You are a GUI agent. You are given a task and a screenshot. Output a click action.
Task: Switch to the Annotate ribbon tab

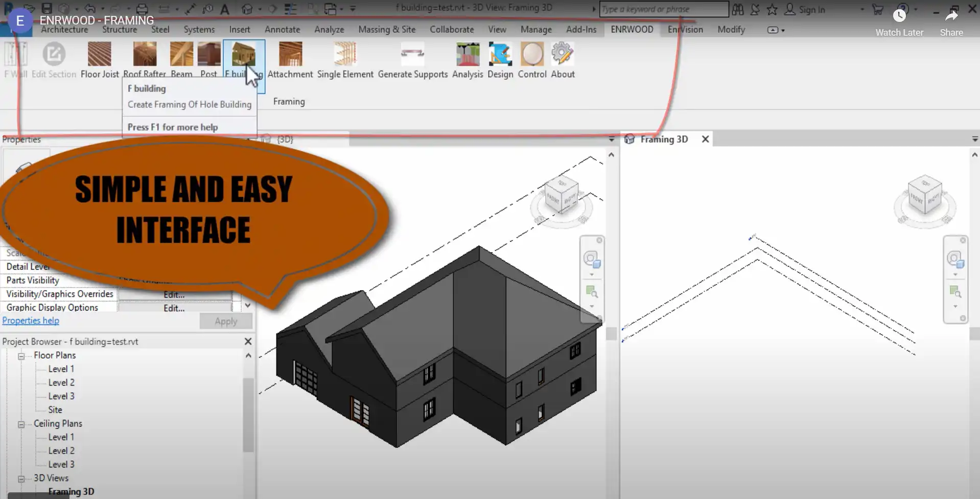point(282,30)
